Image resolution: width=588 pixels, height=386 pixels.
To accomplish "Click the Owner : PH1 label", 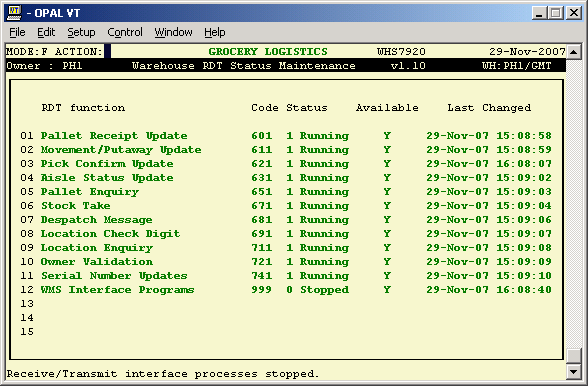I will pyautogui.click(x=44, y=66).
